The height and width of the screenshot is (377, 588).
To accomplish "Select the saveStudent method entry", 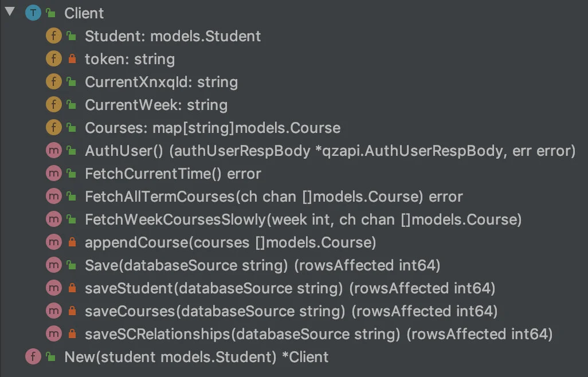I will tap(290, 288).
